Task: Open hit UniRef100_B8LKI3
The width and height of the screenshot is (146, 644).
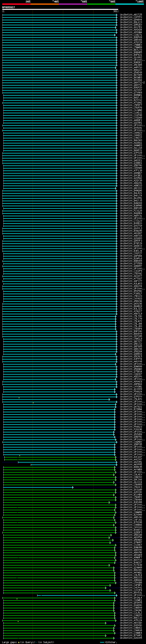Action: [x=131, y=22]
